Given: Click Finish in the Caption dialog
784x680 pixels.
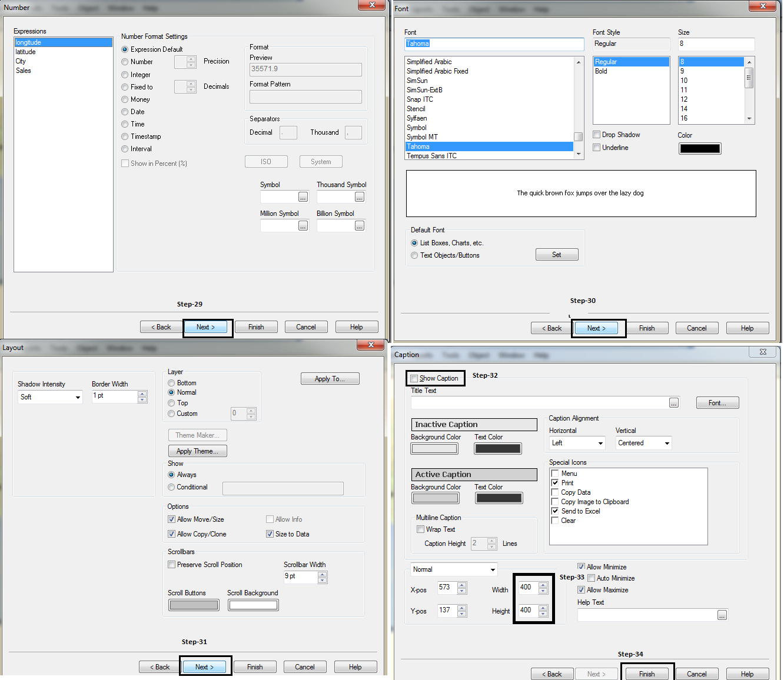Looking at the screenshot, I should tap(647, 674).
